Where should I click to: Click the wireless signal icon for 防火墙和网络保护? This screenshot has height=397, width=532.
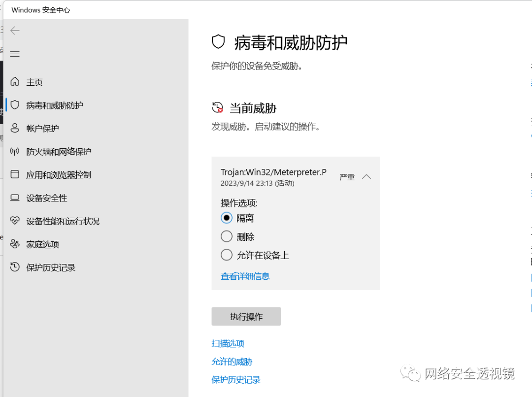(15, 151)
